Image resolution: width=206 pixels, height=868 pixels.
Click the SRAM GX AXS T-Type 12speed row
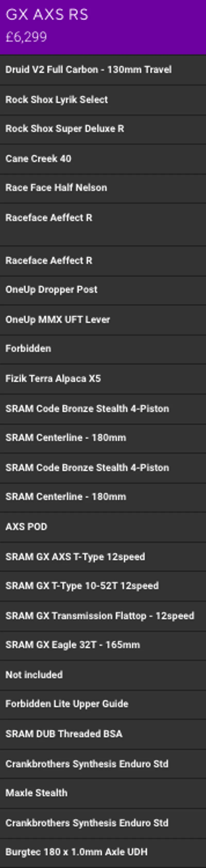coord(75,557)
